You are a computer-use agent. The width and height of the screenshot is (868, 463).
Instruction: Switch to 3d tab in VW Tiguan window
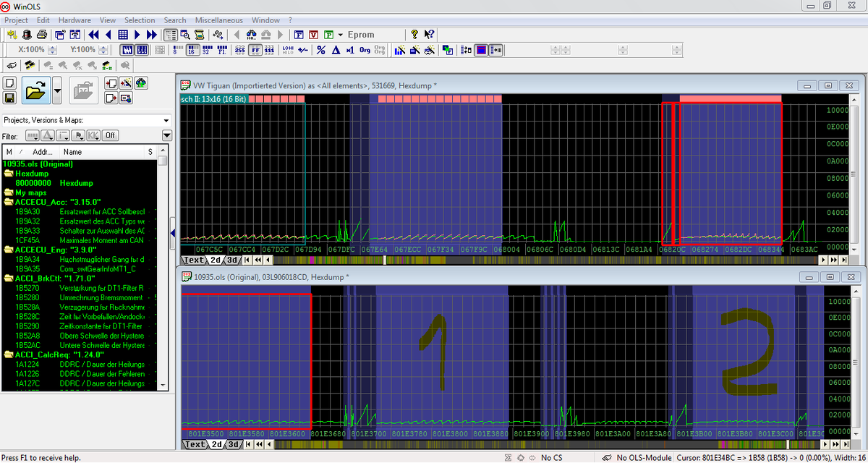click(232, 260)
